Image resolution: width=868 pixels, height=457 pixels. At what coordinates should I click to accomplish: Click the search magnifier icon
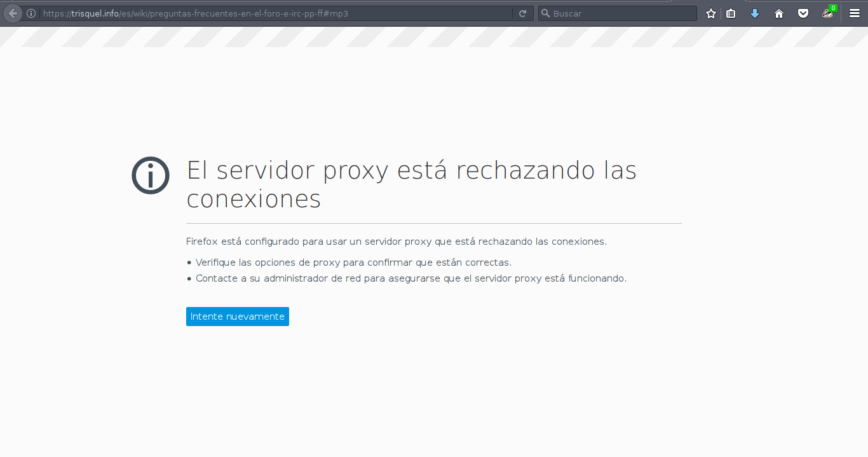545,13
